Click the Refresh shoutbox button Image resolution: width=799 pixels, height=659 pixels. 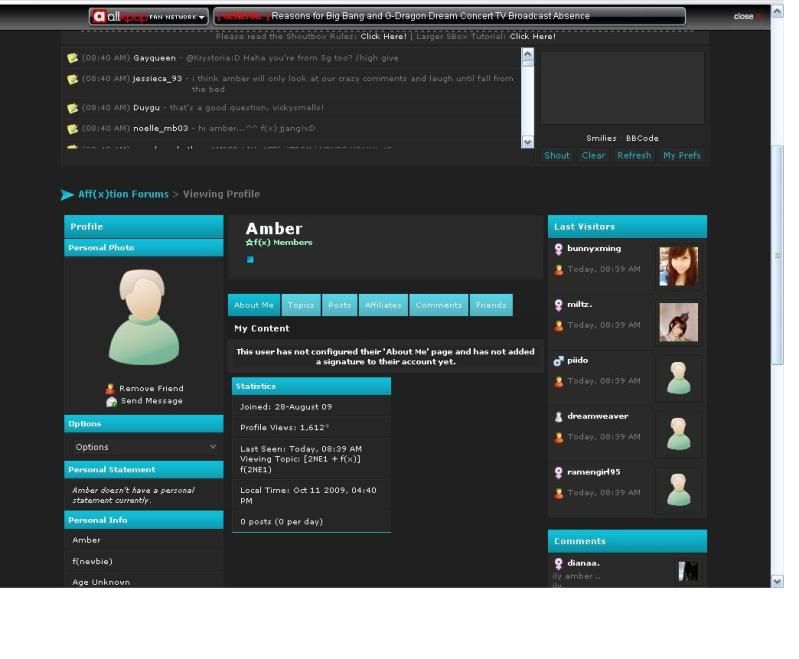coord(634,156)
